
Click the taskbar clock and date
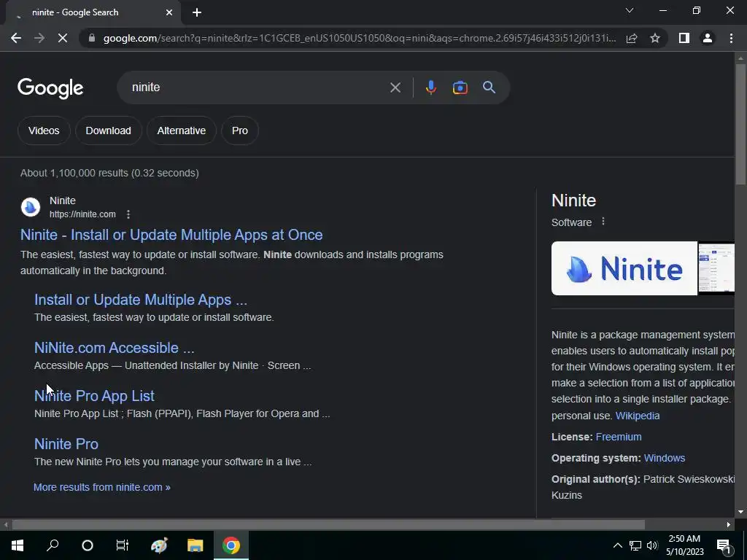coord(684,545)
